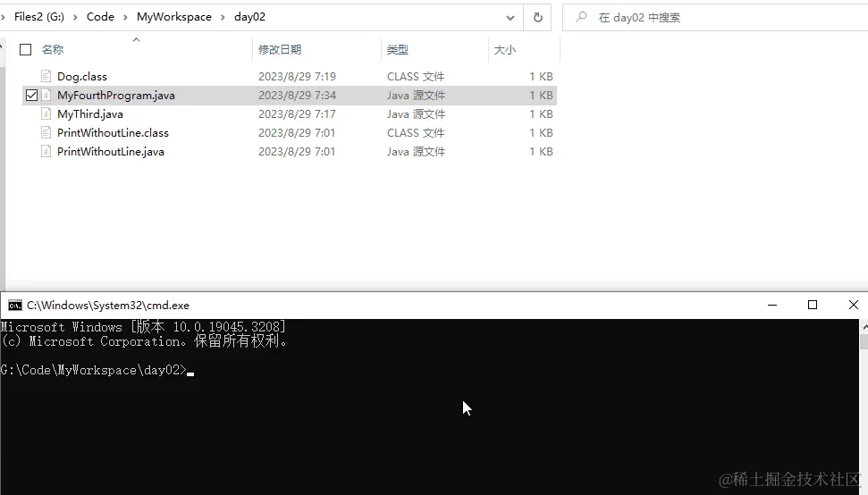Viewport: 868px width, 495px height.
Task: Sort files by 修改日期 column
Action: pos(280,50)
